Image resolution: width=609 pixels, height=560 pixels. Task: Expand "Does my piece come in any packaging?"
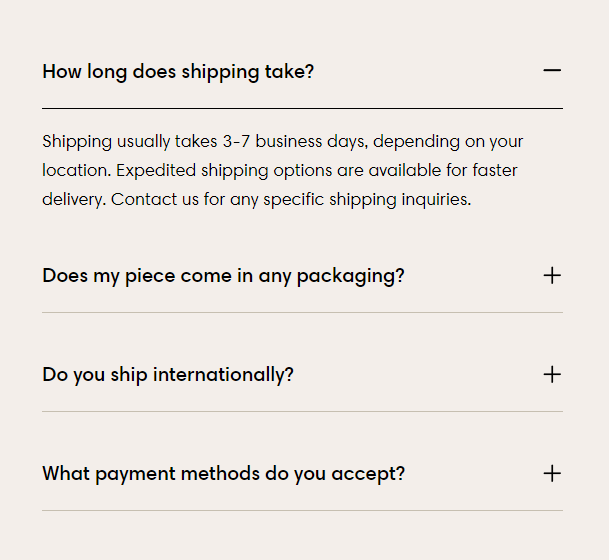click(223, 276)
